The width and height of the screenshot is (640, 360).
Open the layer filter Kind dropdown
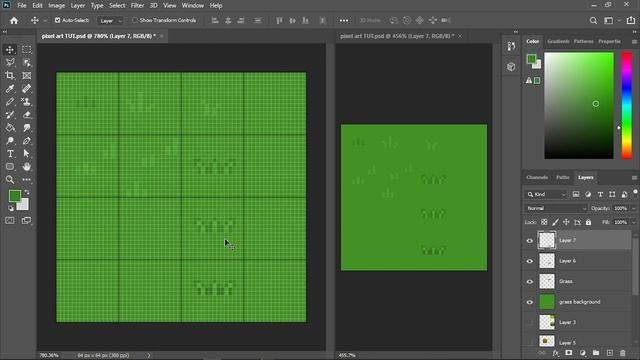(546, 194)
